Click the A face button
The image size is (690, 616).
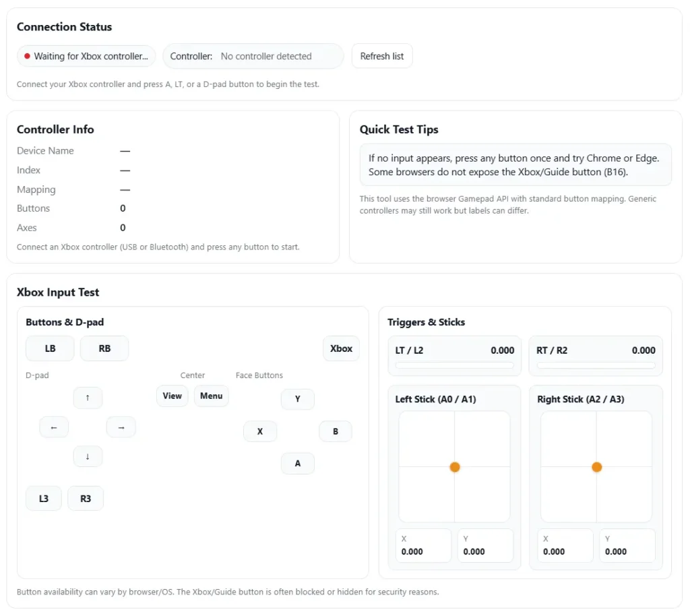click(298, 464)
